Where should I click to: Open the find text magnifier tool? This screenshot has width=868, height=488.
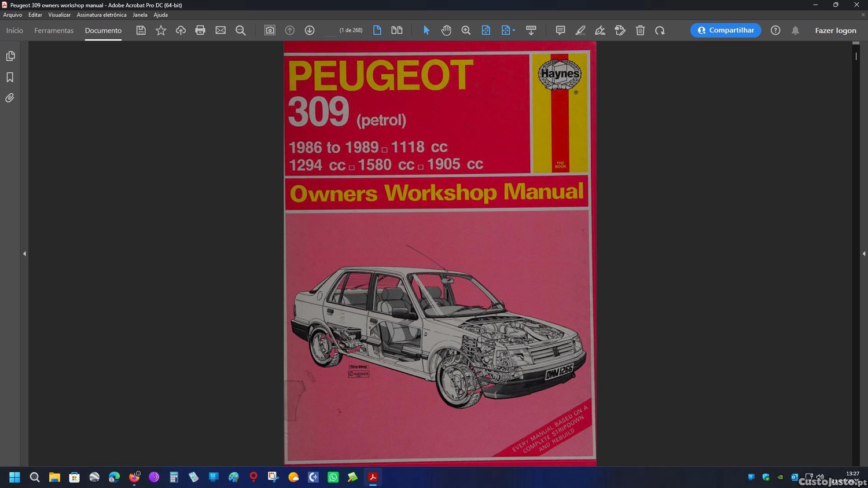click(241, 31)
